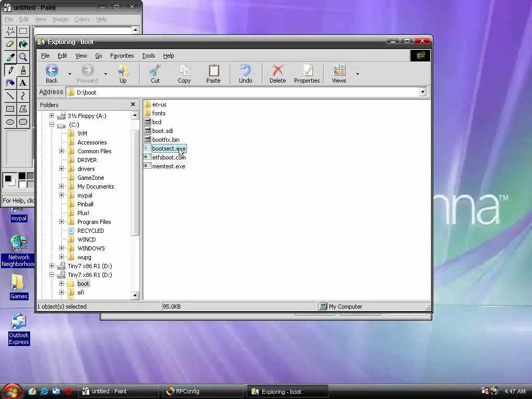This screenshot has height=399, width=532.
Task: Select the Rectangle tool in Paint
Action: click(x=10, y=109)
